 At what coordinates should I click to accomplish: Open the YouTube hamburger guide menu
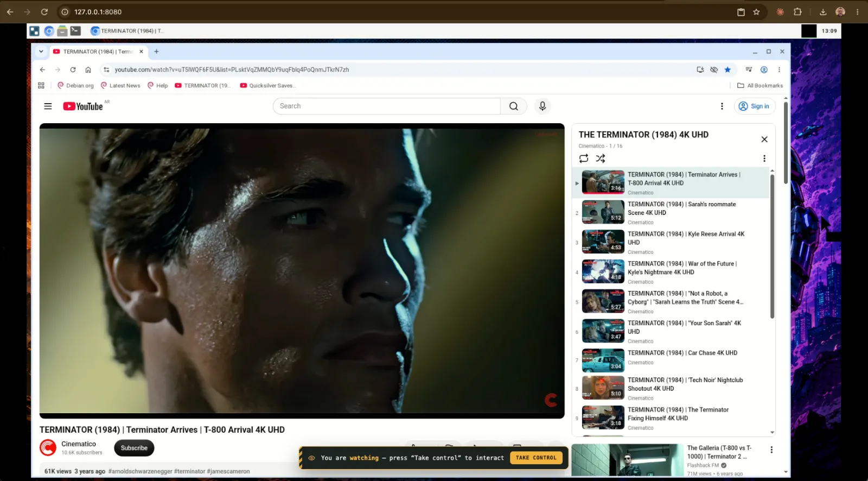[48, 106]
